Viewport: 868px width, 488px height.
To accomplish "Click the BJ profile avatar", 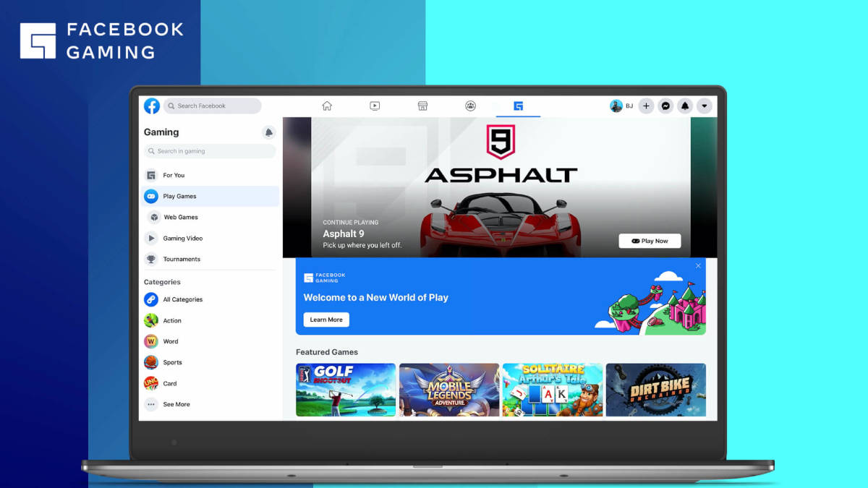I will [616, 106].
